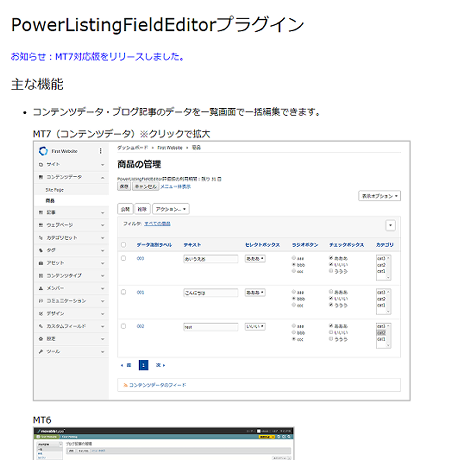This screenshot has height=460, width=470.
Task: Toggle the ううう checkbox in row 003
Action: point(331,271)
